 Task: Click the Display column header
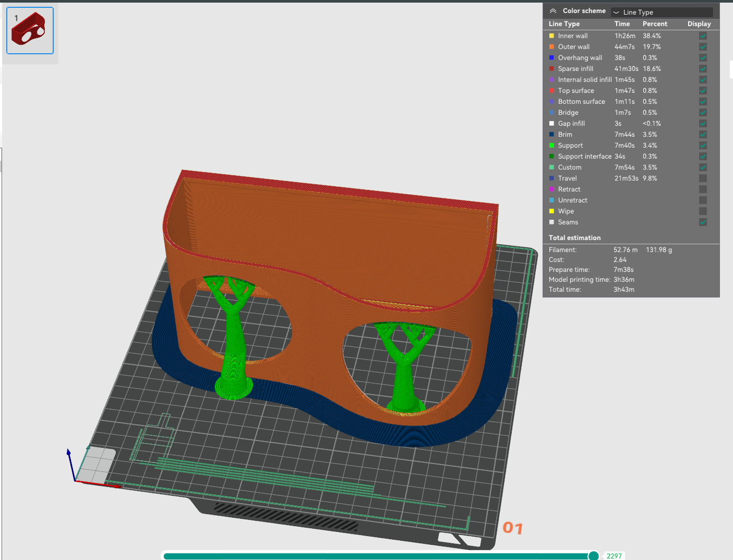click(x=699, y=24)
